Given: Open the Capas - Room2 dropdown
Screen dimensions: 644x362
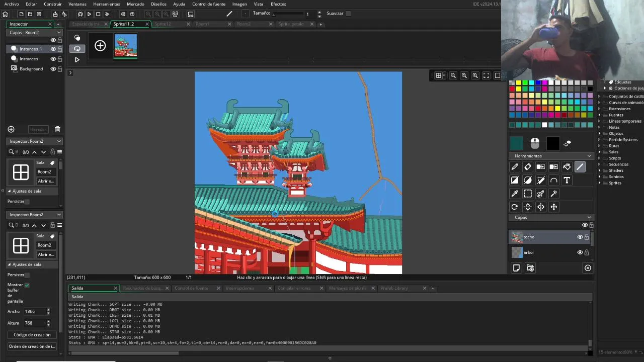Looking at the screenshot, I should pyautogui.click(x=35, y=32).
